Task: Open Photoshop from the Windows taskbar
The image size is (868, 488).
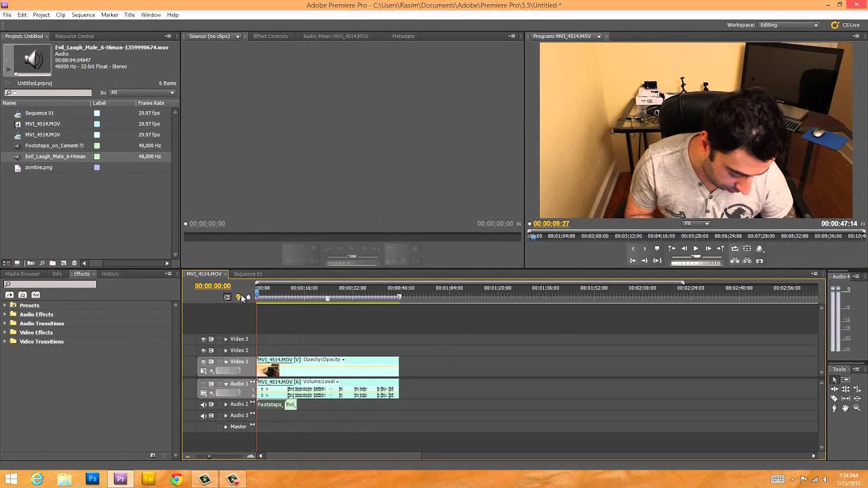Action: 92,479
